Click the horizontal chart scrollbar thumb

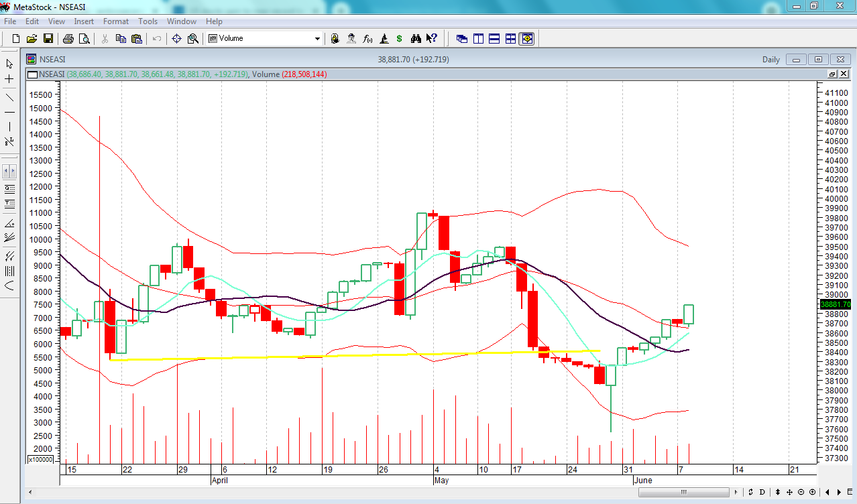(x=683, y=492)
